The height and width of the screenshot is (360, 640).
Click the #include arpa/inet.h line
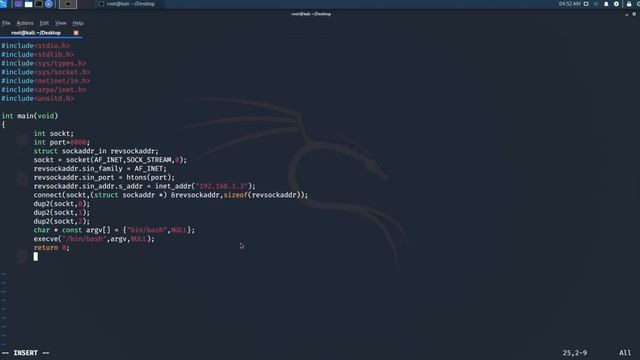click(x=44, y=89)
